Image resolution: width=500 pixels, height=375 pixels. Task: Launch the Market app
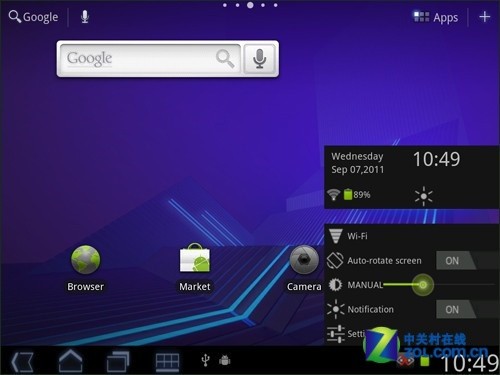(195, 268)
